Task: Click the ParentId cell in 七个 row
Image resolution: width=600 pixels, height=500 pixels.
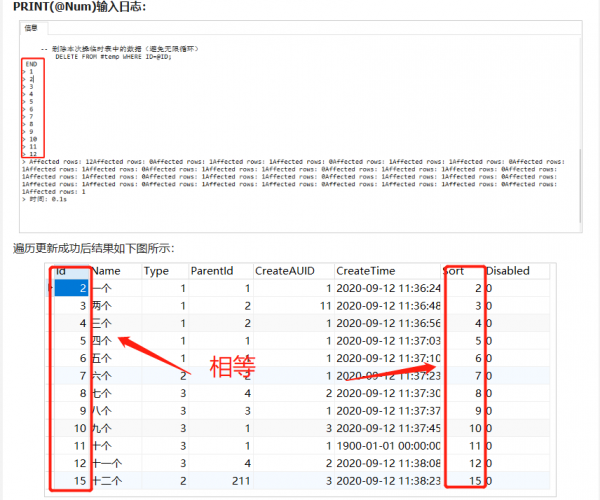Action: pos(221,393)
